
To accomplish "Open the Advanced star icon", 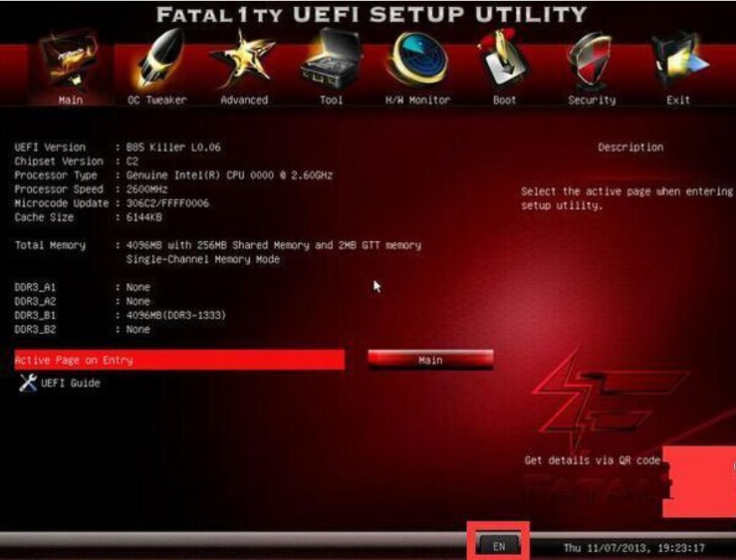I will [243, 59].
